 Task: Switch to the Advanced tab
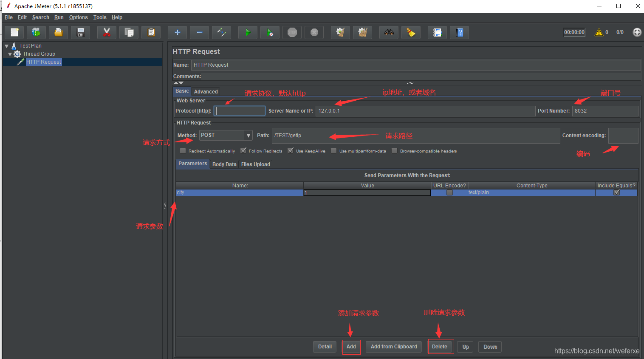tap(206, 91)
